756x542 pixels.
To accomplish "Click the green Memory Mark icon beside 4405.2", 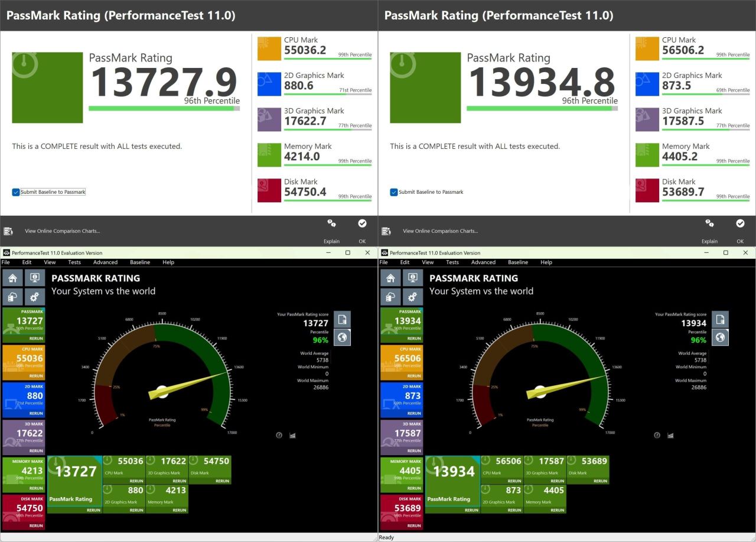I will click(x=647, y=155).
